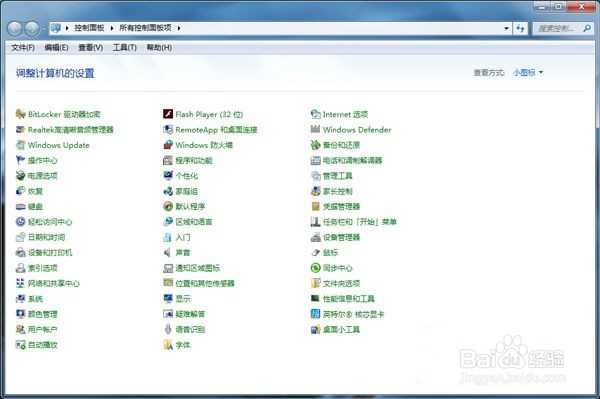600x399 pixels.
Task: Click the 程序和功能 icon
Action: pyautogui.click(x=168, y=160)
